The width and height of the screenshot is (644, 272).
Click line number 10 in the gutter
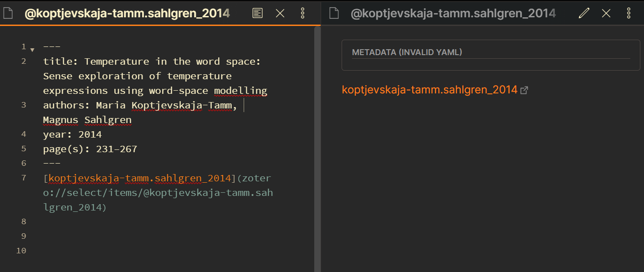pyautogui.click(x=21, y=251)
